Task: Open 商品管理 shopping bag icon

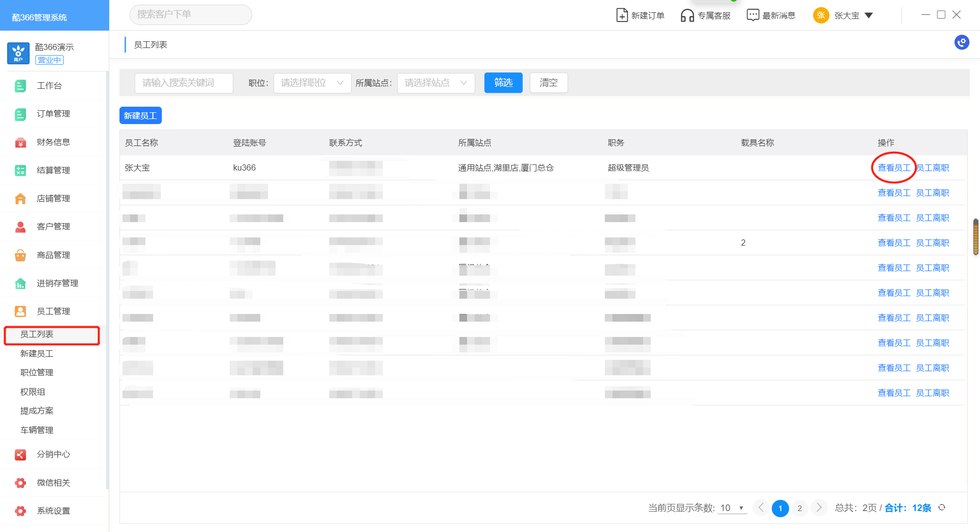Action: tap(20, 255)
